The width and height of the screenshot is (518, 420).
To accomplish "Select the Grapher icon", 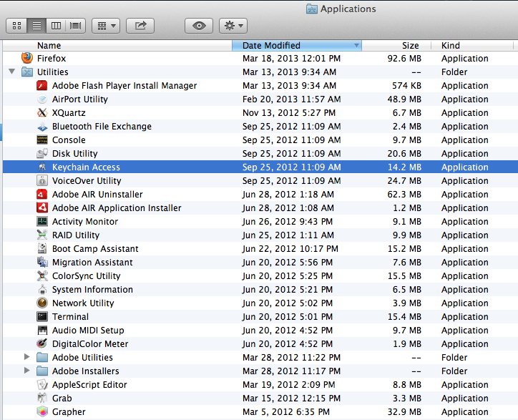I will tap(42, 411).
